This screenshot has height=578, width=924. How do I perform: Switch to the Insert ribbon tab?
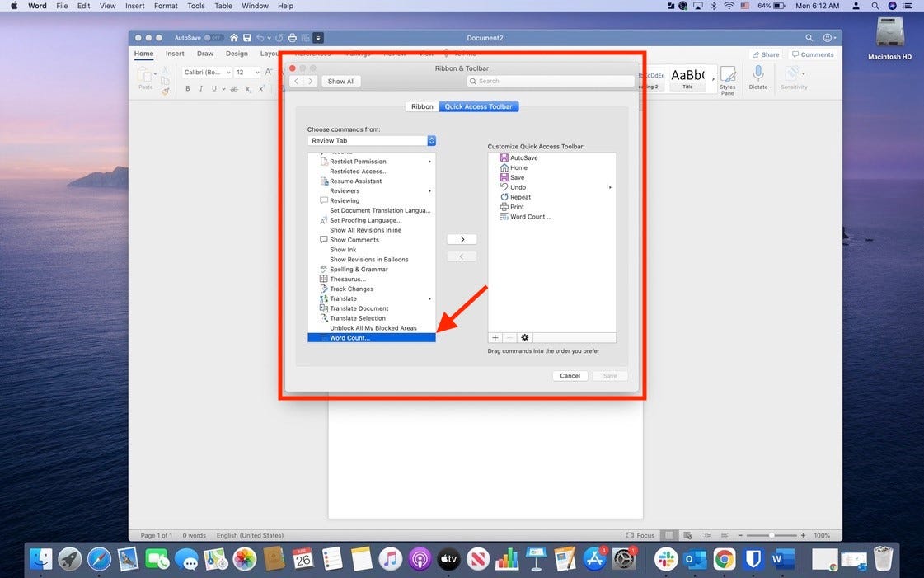[x=175, y=54]
